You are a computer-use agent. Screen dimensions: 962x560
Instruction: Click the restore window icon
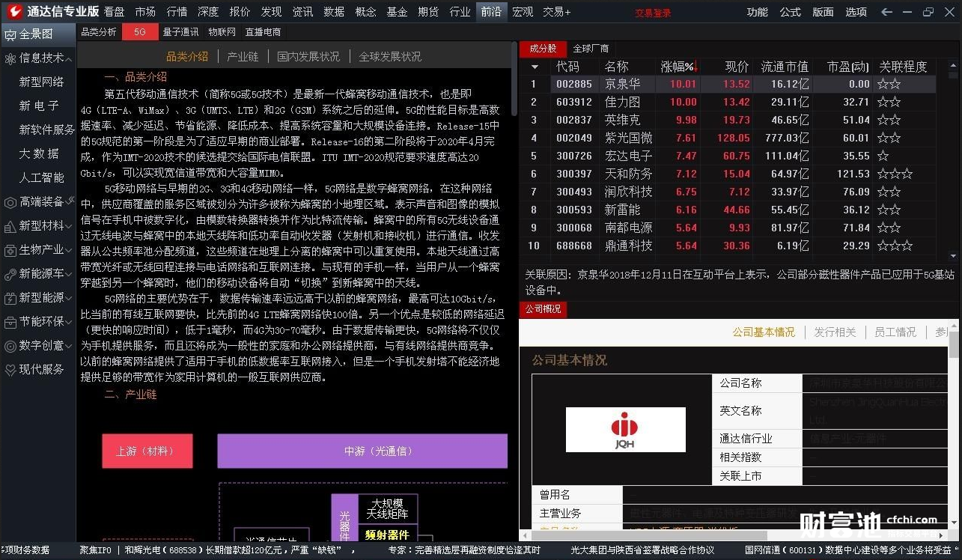(x=928, y=12)
